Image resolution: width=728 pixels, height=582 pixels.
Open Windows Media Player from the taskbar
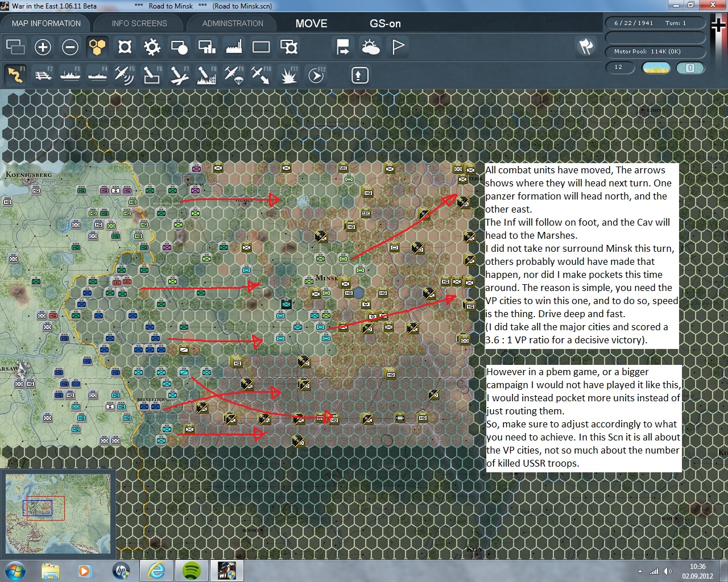(x=84, y=571)
